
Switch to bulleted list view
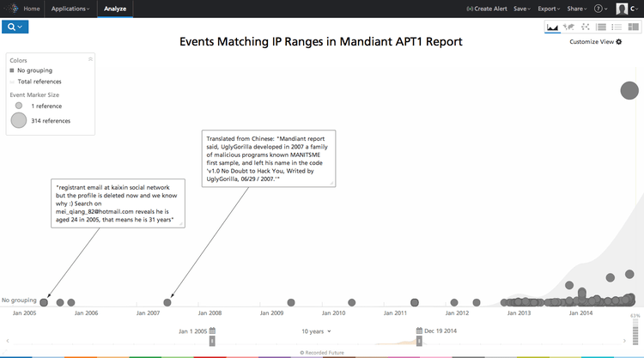coord(617,27)
